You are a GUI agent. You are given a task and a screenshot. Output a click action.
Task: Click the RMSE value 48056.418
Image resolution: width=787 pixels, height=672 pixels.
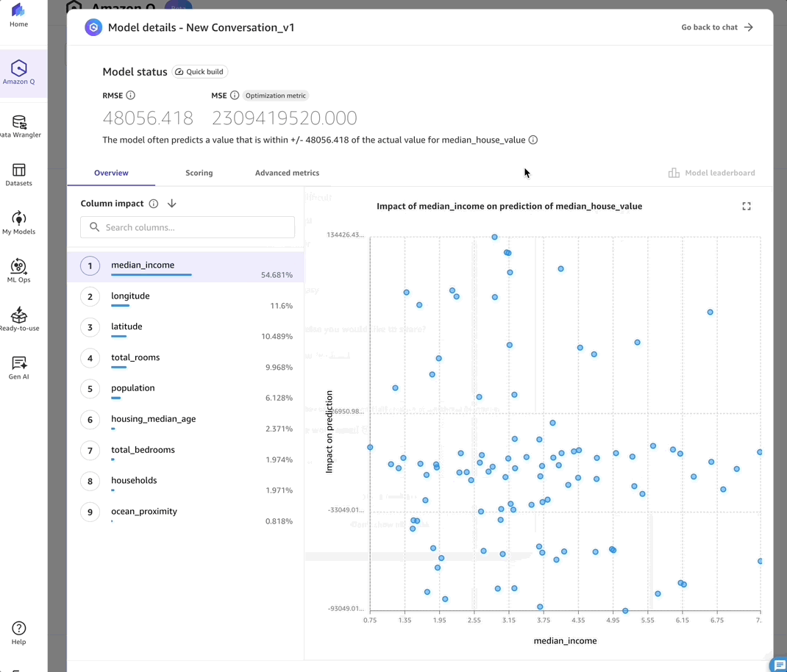(x=148, y=118)
